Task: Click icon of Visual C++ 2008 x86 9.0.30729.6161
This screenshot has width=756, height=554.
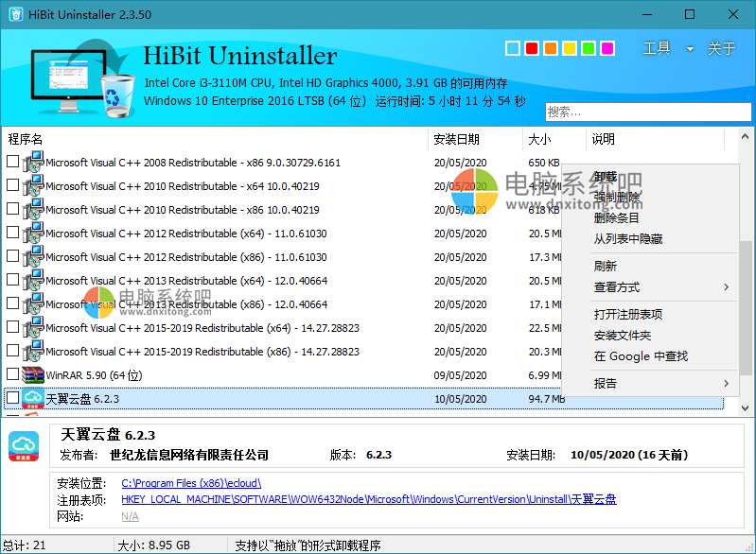Action: [x=33, y=163]
